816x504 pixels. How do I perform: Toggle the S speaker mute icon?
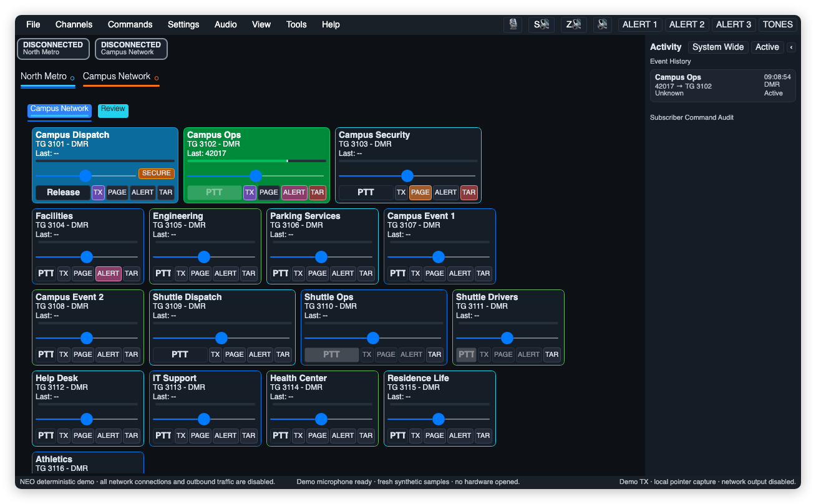(541, 25)
